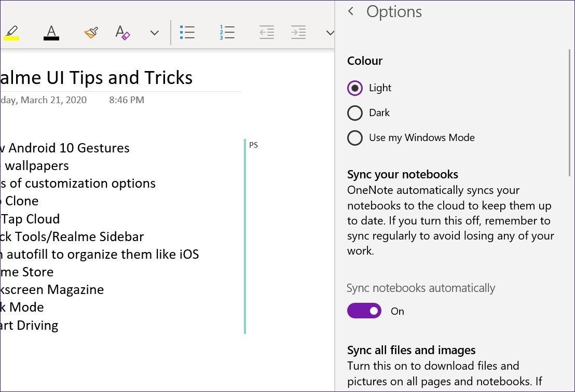Increase the paragraph indent

[x=298, y=32]
